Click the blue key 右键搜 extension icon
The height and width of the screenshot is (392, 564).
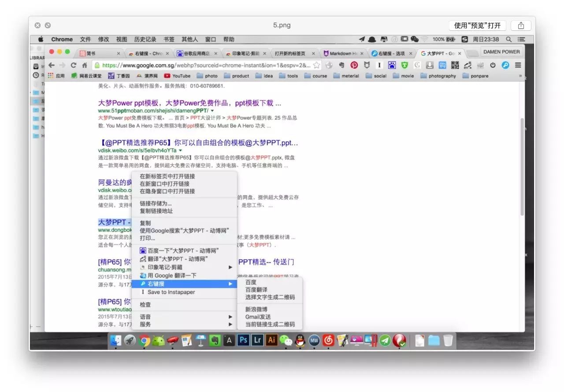[x=505, y=65]
